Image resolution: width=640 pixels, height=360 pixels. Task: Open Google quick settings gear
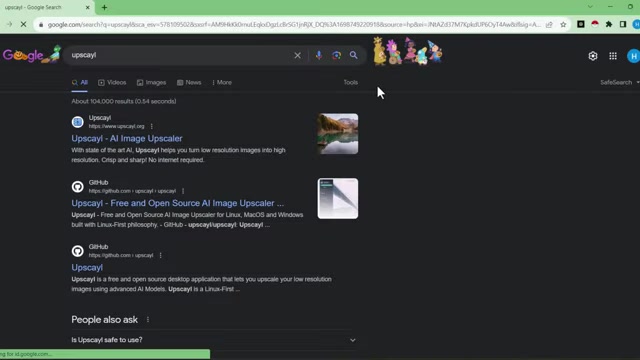(593, 56)
